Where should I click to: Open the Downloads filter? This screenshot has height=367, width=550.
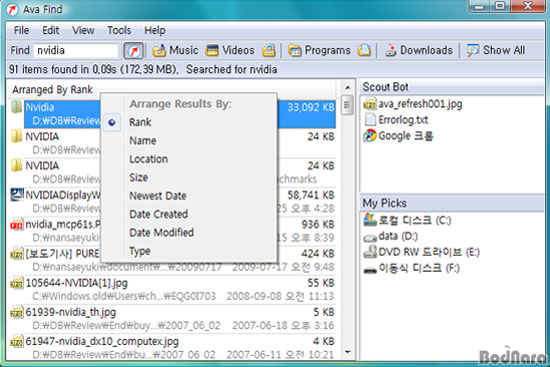coord(419,51)
